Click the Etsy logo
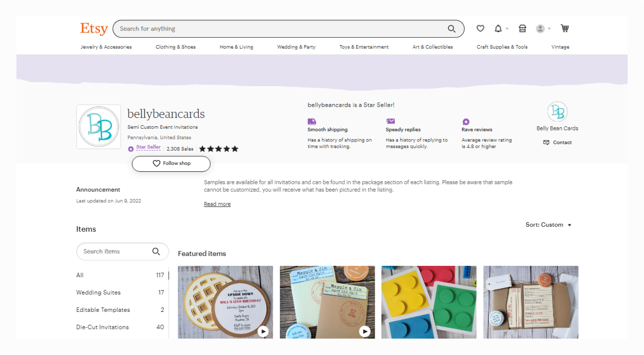The image size is (644, 355). [x=94, y=29]
